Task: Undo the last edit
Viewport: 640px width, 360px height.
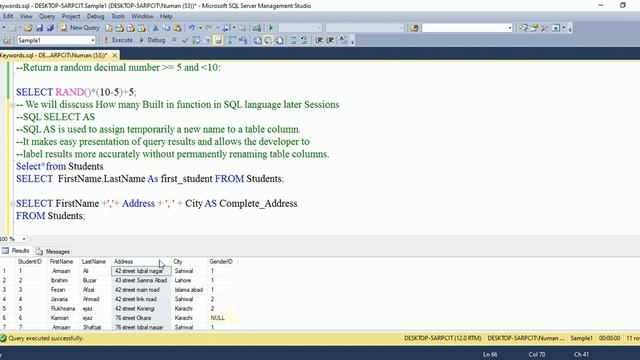Action: (191, 28)
